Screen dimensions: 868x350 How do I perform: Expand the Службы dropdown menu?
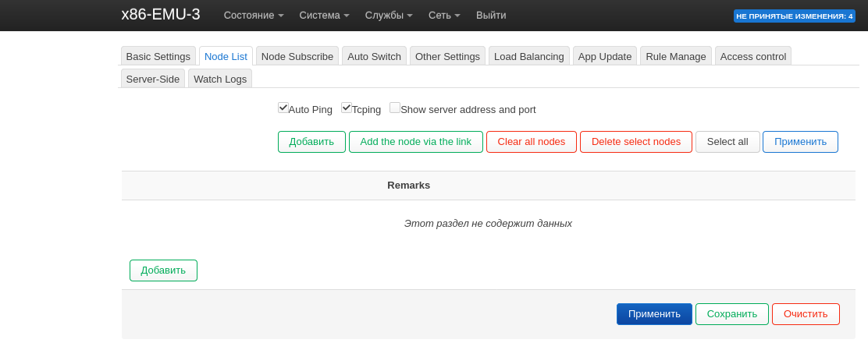pos(389,15)
